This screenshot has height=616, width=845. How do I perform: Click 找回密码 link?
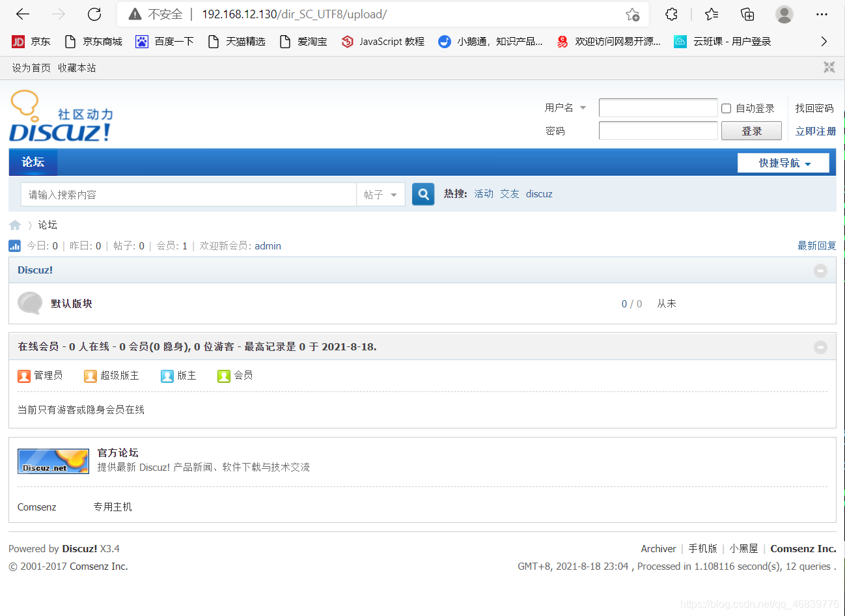(x=814, y=108)
